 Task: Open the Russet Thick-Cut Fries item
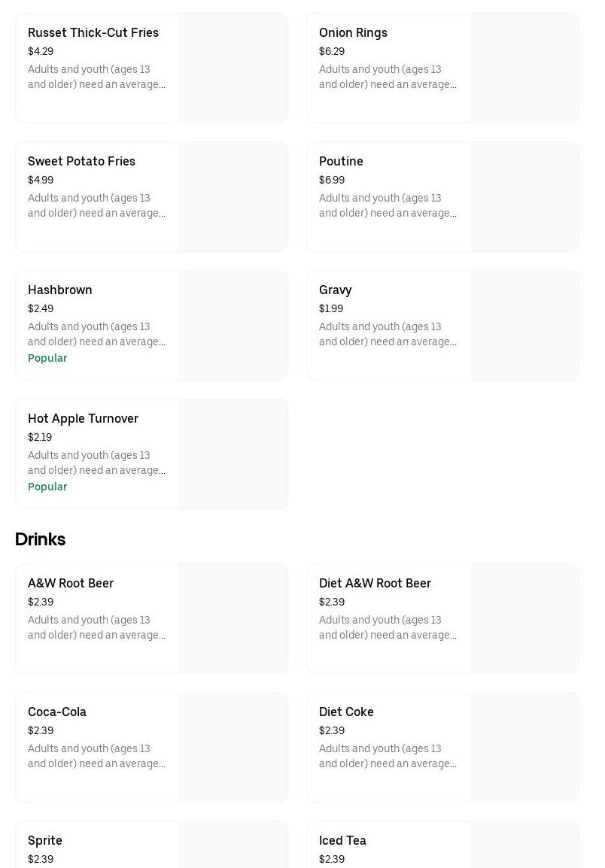pos(93,33)
